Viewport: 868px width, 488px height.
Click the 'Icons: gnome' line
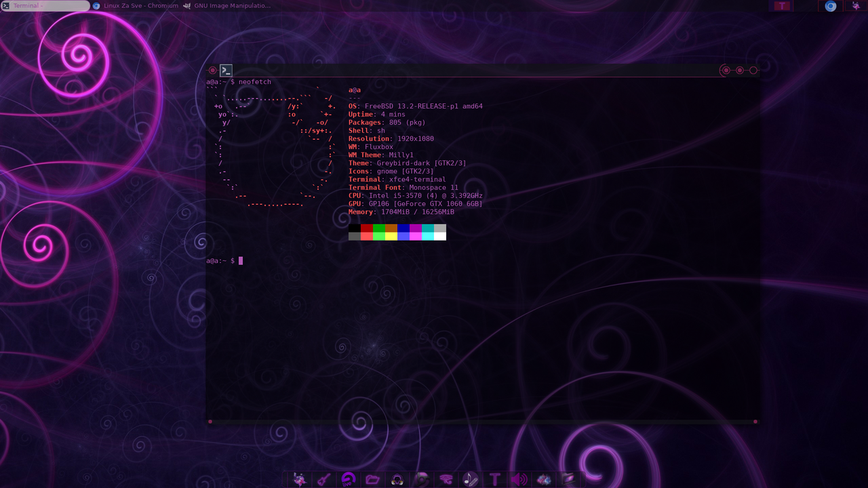(391, 171)
